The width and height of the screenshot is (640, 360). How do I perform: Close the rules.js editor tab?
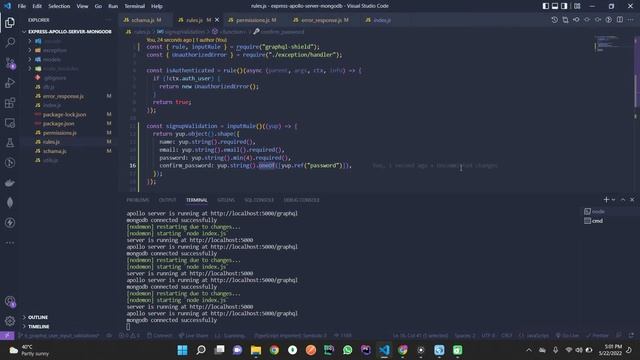[x=217, y=20]
